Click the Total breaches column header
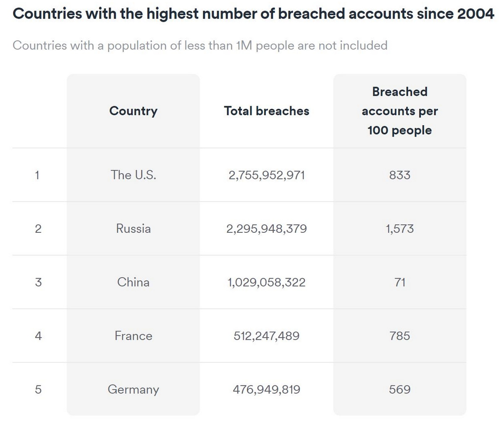The width and height of the screenshot is (504, 424). pyautogui.click(x=266, y=111)
